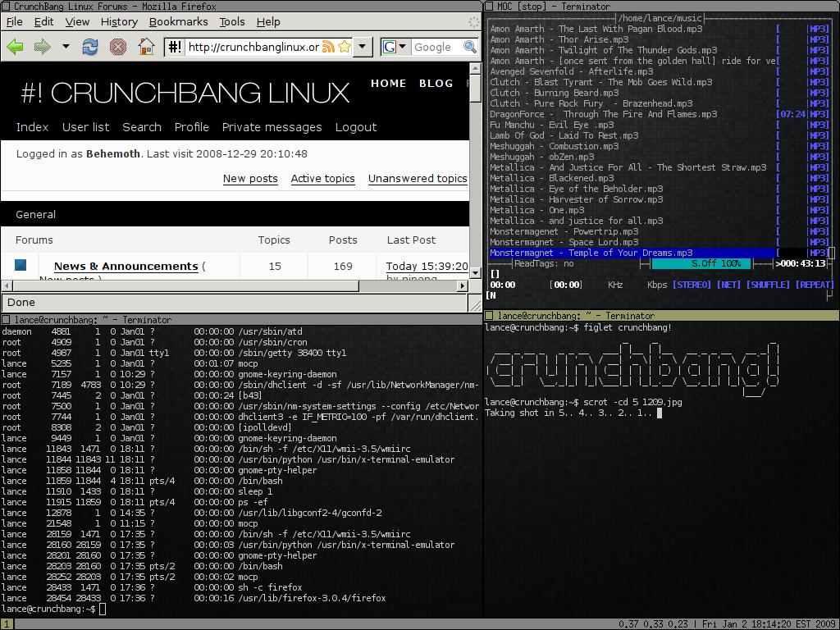Image resolution: width=840 pixels, height=630 pixels.
Task: Click the green Back arrow in Firefox
Action: [16, 47]
